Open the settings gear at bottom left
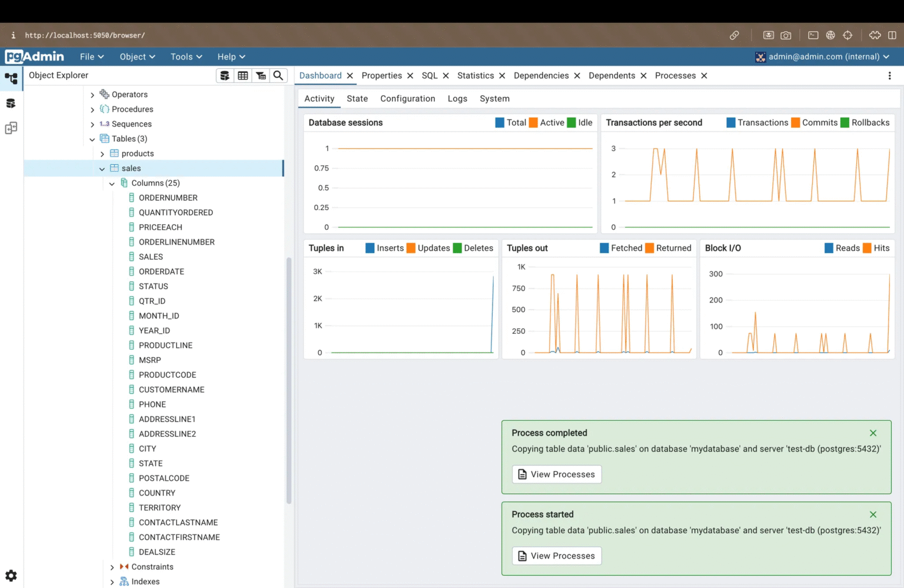The image size is (904, 588). pos(11,575)
